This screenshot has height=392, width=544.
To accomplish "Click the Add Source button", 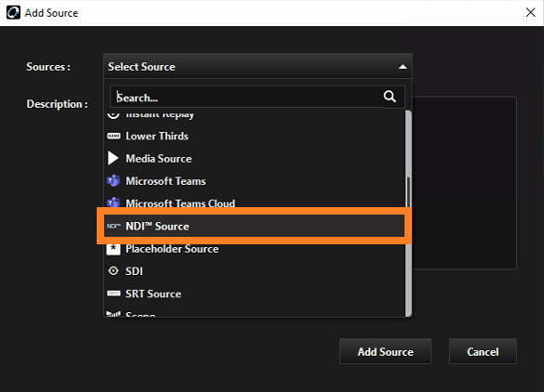I will coord(385,351).
